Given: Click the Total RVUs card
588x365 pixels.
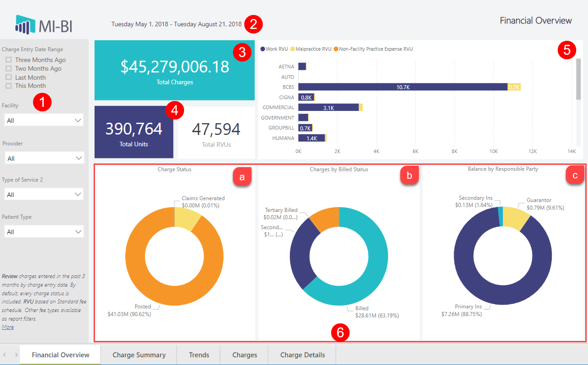Looking at the screenshot, I should (216, 132).
